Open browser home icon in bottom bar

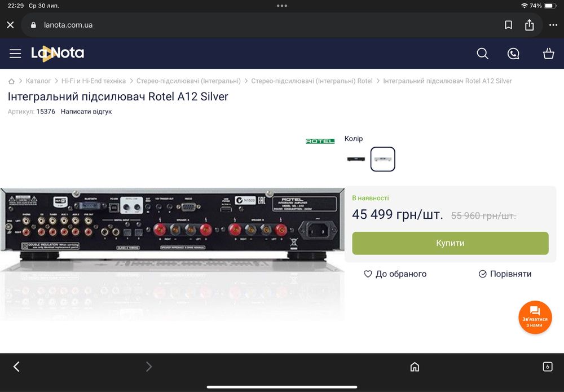coord(415,367)
